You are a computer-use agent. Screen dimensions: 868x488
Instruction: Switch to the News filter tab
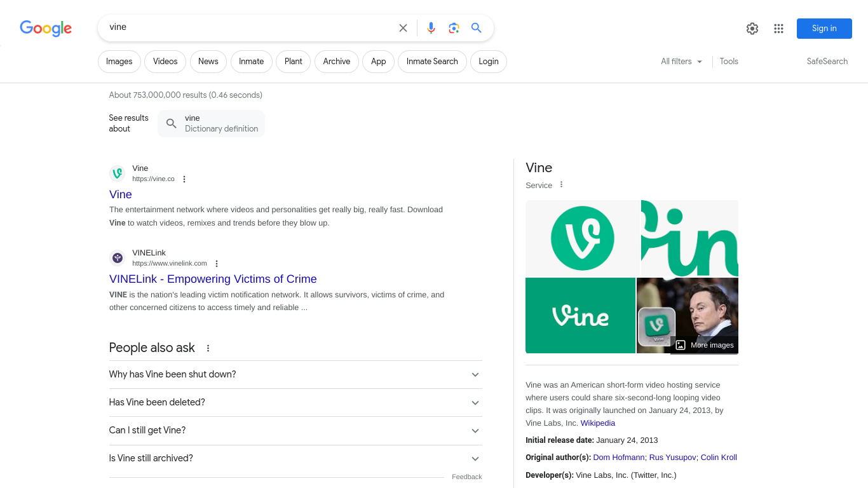click(x=208, y=62)
